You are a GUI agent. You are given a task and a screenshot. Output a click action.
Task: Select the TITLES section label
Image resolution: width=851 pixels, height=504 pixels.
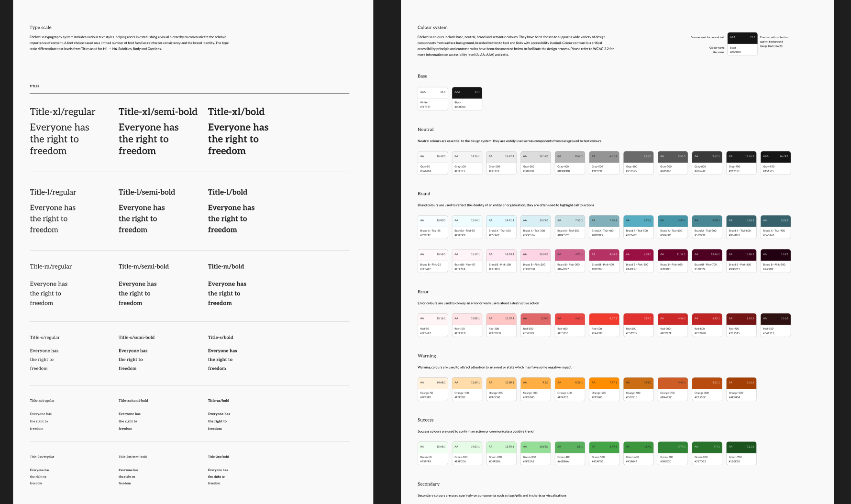tap(34, 86)
